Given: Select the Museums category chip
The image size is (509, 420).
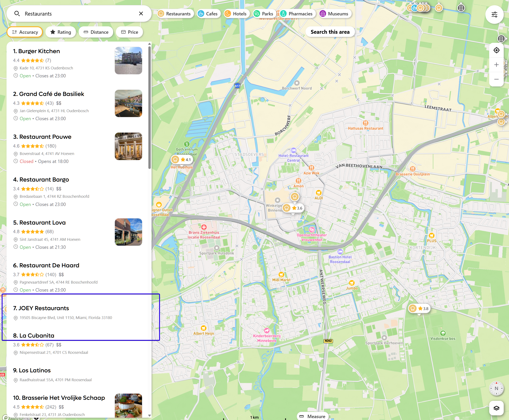Looking at the screenshot, I should [x=334, y=14].
